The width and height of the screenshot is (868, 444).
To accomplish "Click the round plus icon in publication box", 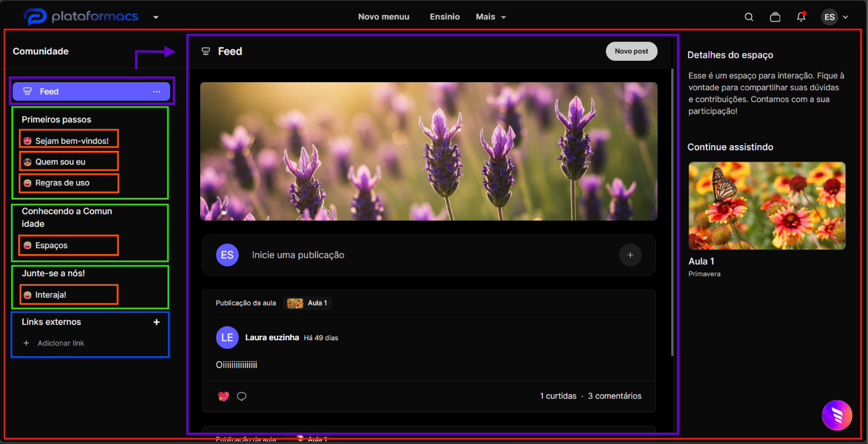I will click(630, 255).
